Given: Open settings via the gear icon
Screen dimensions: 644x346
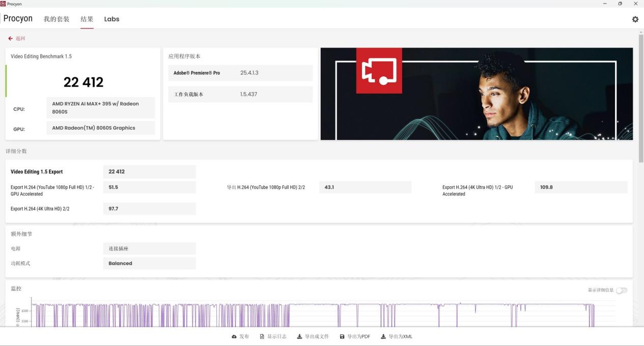Looking at the screenshot, I should 635,19.
